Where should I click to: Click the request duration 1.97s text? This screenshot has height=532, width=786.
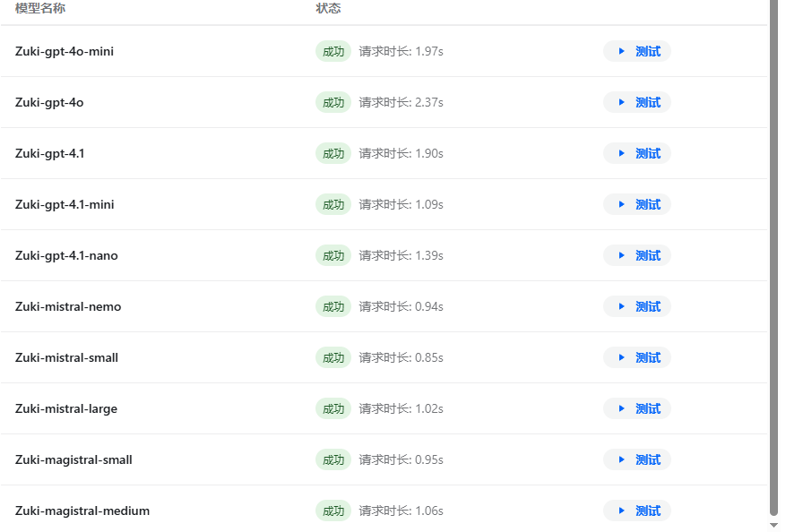(401, 52)
